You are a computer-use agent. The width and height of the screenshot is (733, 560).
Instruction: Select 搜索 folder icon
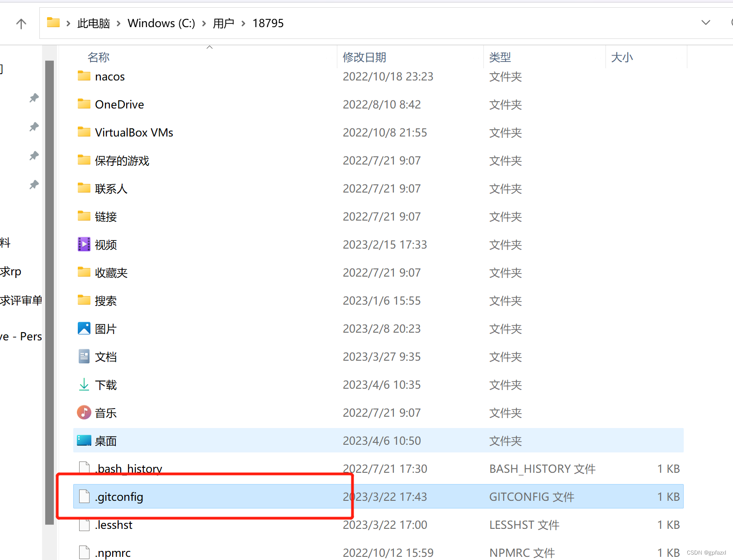pyautogui.click(x=84, y=300)
